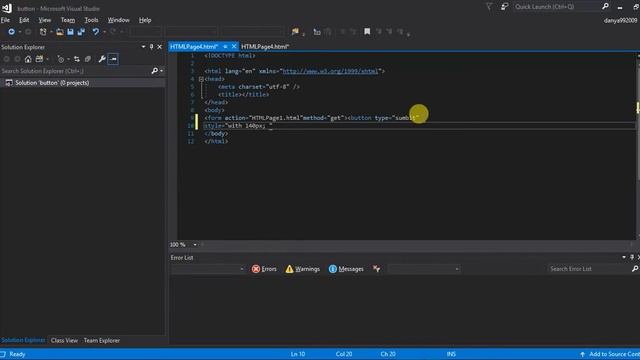Pin the Error List panel
The width and height of the screenshot is (640, 360).
632,257
